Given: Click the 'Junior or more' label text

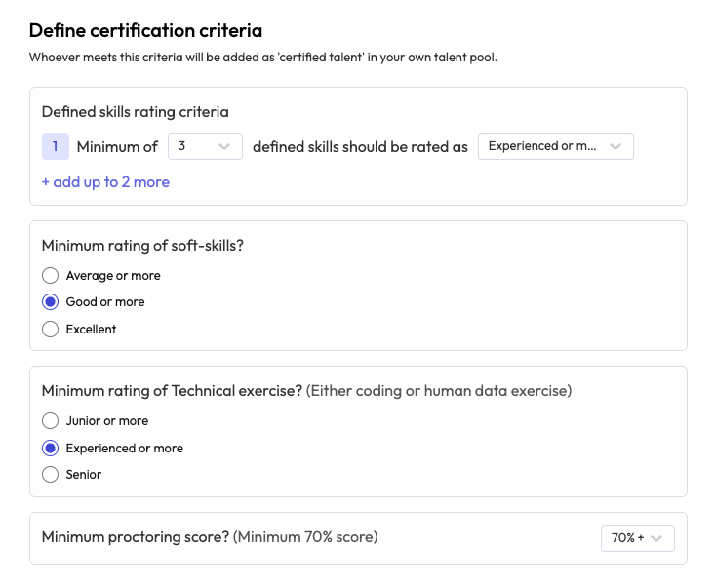Looking at the screenshot, I should pos(107,421).
